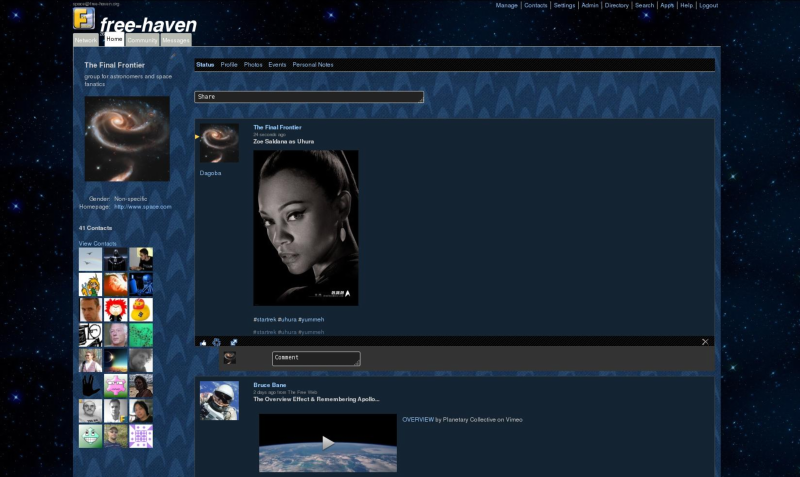Image resolution: width=800 pixels, height=477 pixels.
Task: Open contact avatar with flying birds
Action: (x=90, y=259)
